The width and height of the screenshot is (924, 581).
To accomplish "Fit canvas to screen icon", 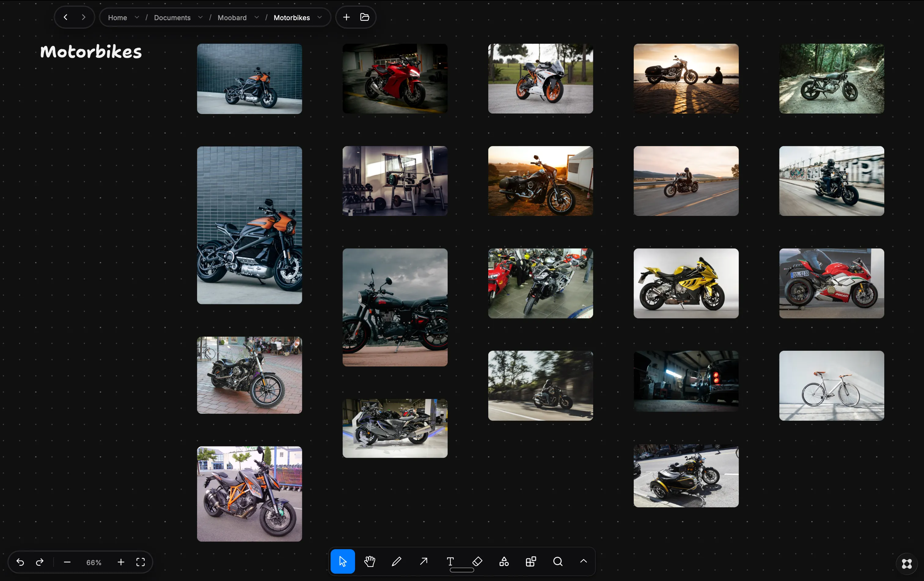I will [141, 562].
